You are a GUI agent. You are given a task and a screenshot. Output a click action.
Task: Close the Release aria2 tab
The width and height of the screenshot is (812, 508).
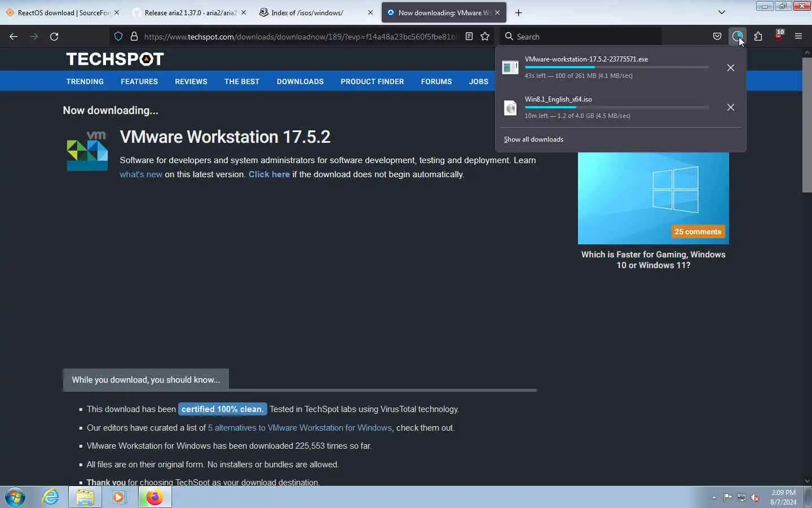(244, 12)
